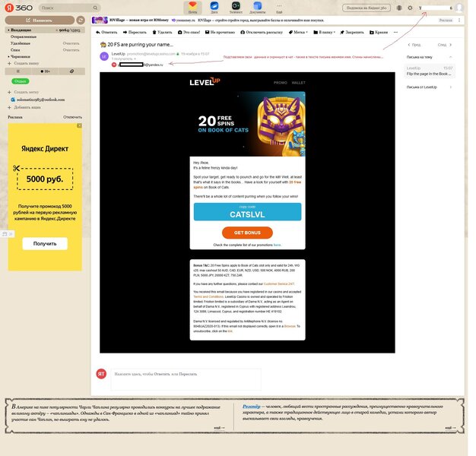The width and height of the screenshot is (476, 456).
Task: Click the GET BONUS button in email
Action: (x=247, y=233)
